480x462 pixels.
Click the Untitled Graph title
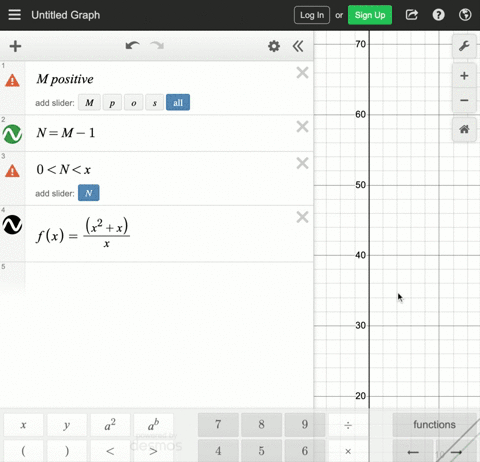(66, 15)
